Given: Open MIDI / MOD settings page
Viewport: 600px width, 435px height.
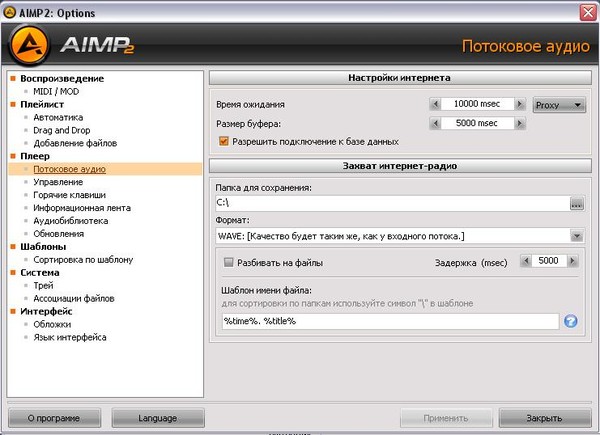Looking at the screenshot, I should pos(56,91).
